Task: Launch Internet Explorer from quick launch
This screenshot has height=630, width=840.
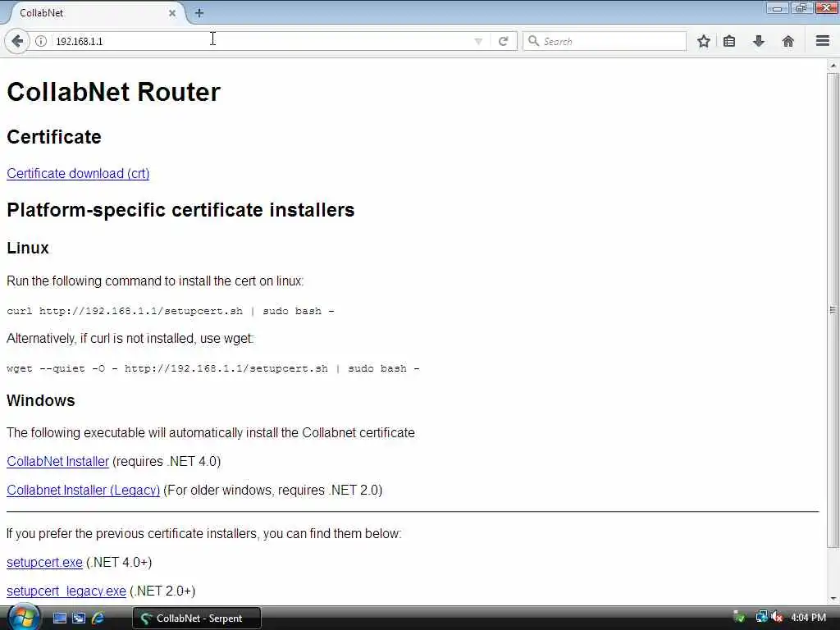Action: pyautogui.click(x=98, y=618)
